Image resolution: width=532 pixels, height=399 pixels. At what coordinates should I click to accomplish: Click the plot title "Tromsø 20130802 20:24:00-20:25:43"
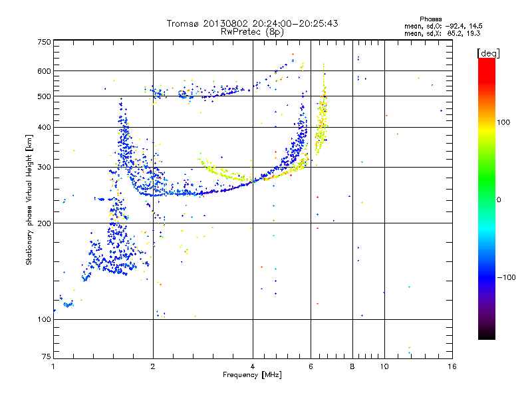coord(252,23)
